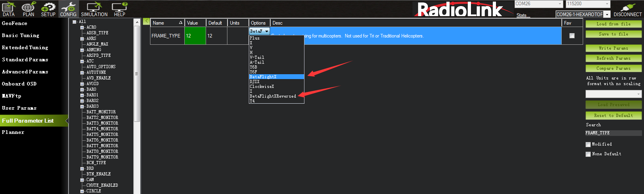Click the Stats link
Viewport: 644px width, 194px height.
click(x=523, y=15)
